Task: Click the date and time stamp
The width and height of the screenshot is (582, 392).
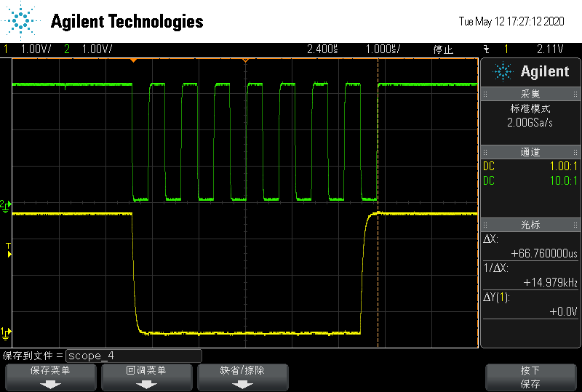Action: click(511, 22)
